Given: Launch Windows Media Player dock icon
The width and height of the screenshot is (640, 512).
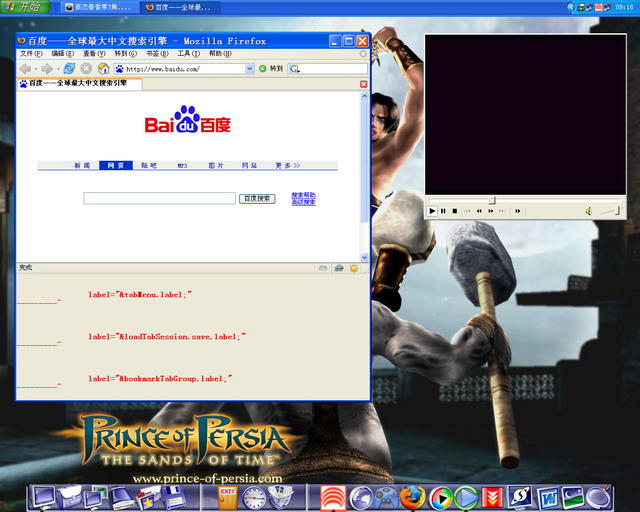Looking at the screenshot, I should pos(440,498).
